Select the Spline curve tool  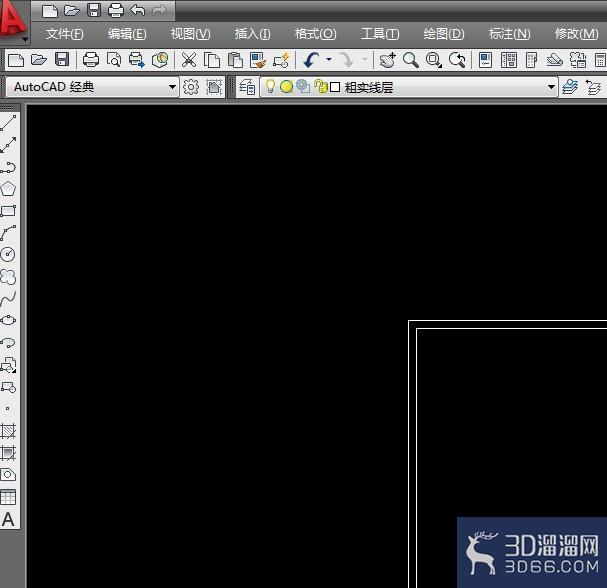pos(8,299)
